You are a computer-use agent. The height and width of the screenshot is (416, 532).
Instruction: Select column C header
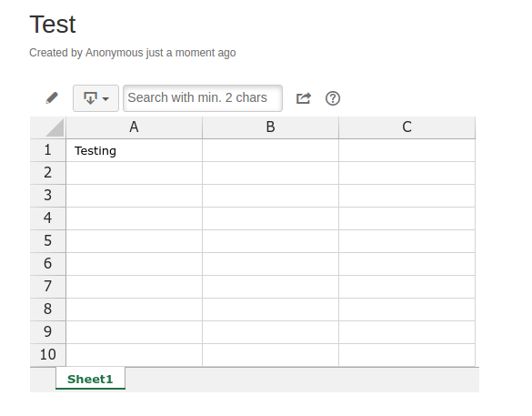(407, 127)
